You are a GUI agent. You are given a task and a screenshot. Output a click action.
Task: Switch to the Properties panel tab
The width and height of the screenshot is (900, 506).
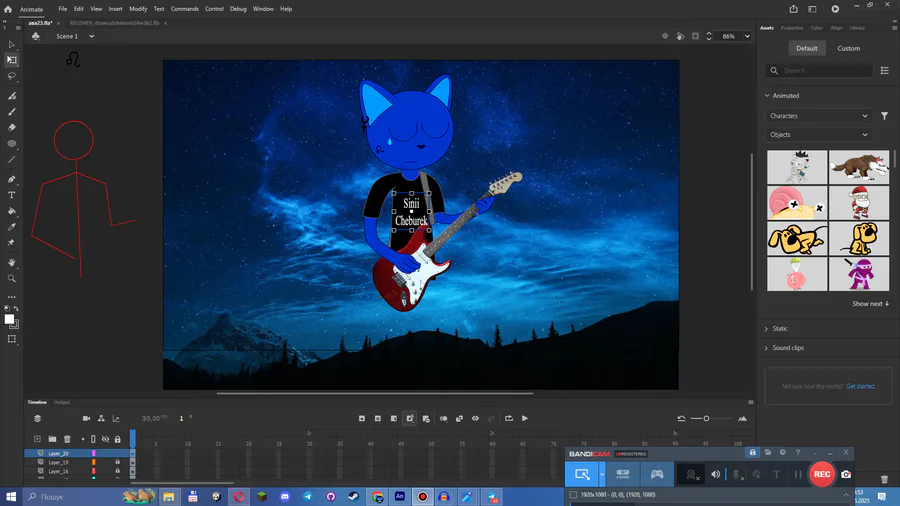pyautogui.click(x=792, y=28)
